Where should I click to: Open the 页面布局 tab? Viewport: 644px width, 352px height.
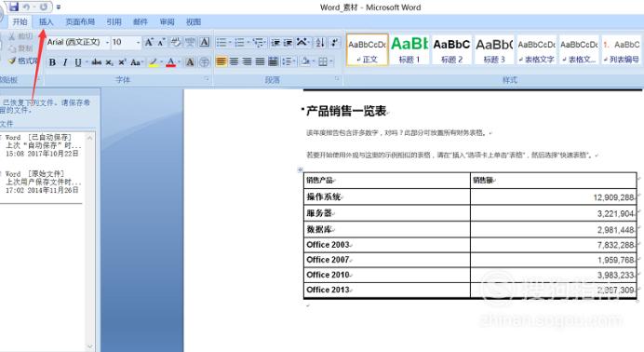pyautogui.click(x=80, y=21)
